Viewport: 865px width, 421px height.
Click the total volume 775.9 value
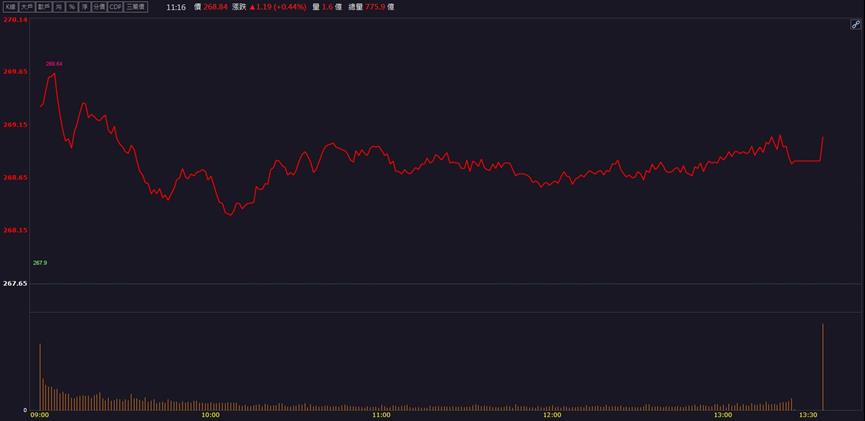coord(376,7)
